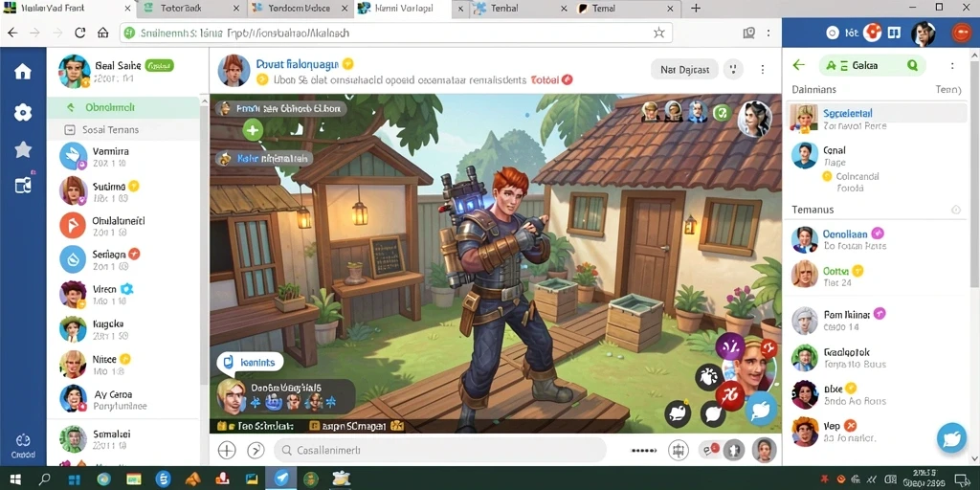Viewport: 980px width, 490px height.
Task: Open notification center in taskbar
Action: [963, 479]
